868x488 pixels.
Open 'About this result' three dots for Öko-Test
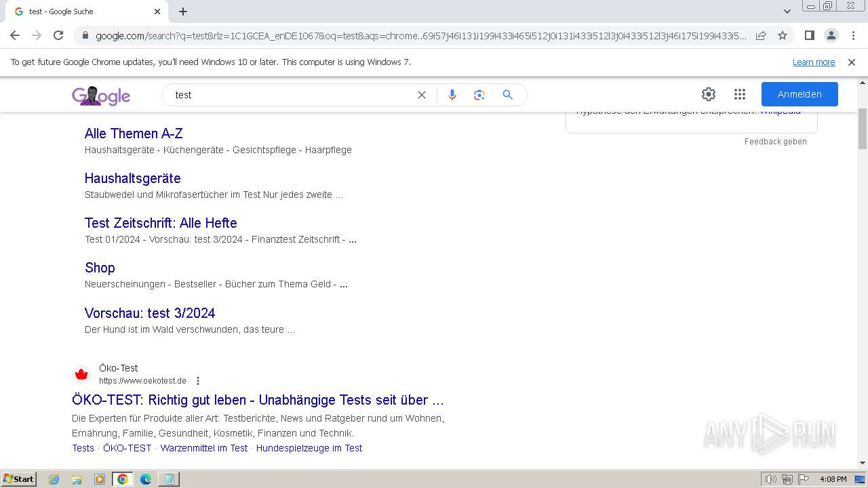(198, 381)
